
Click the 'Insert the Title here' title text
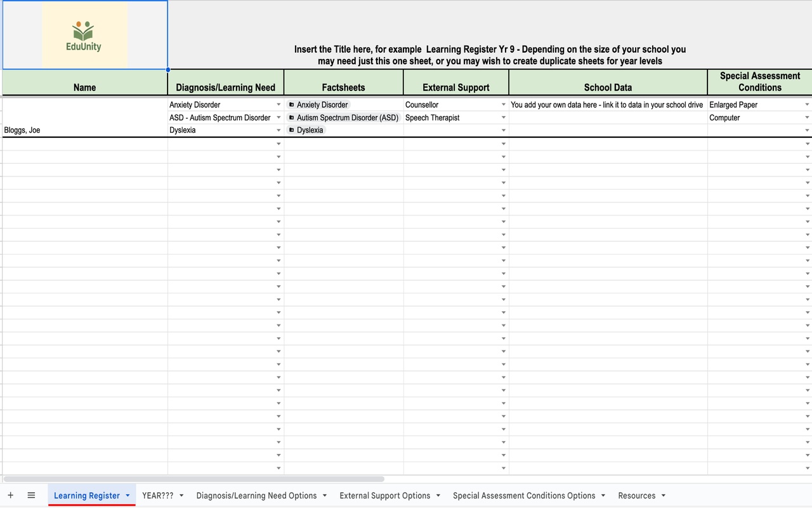coord(490,55)
